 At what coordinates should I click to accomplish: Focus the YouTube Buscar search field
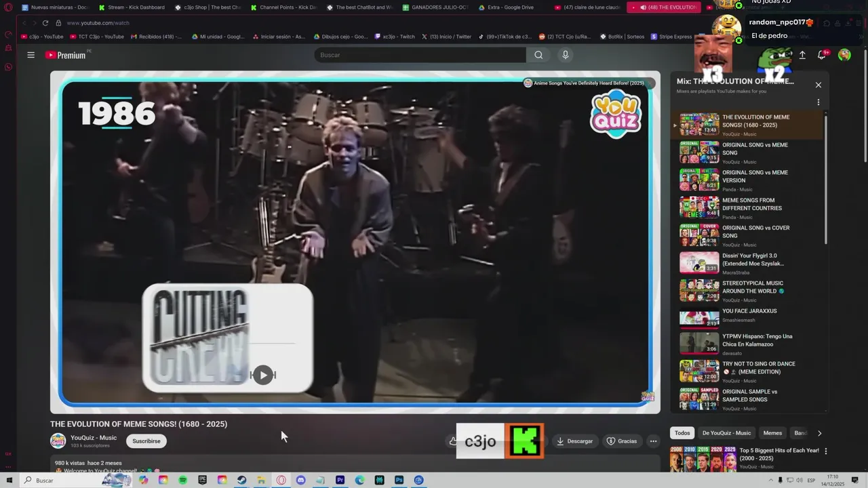click(420, 55)
